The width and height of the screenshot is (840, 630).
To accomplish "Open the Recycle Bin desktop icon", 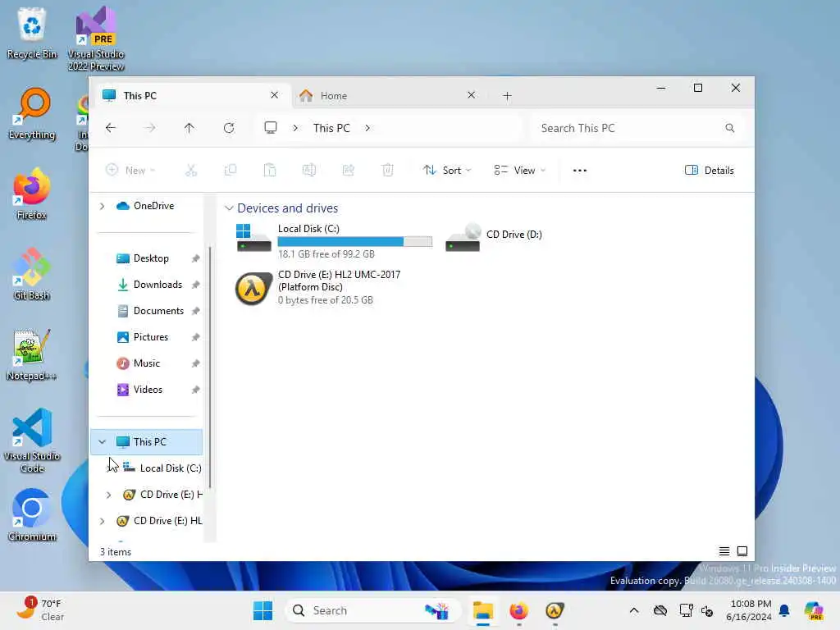I will pyautogui.click(x=32, y=33).
